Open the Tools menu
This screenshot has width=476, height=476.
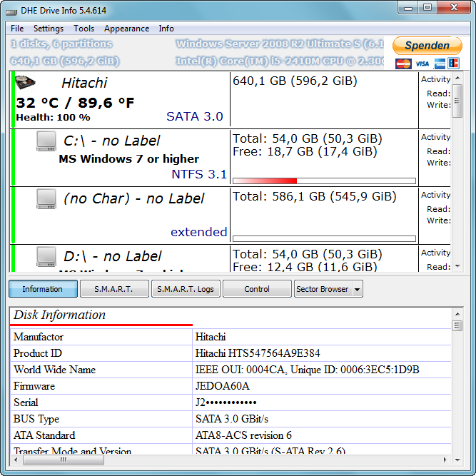[x=83, y=29]
